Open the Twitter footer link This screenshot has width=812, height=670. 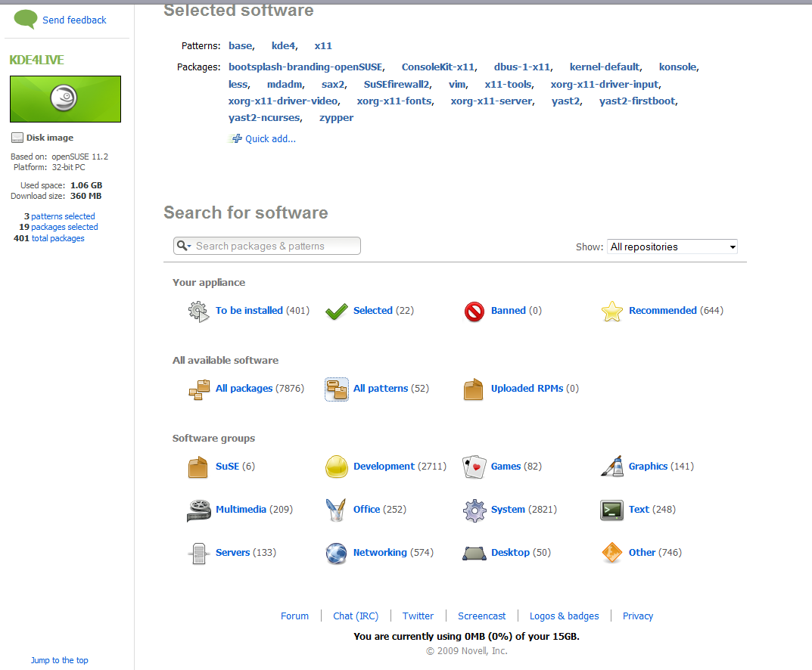coord(418,616)
